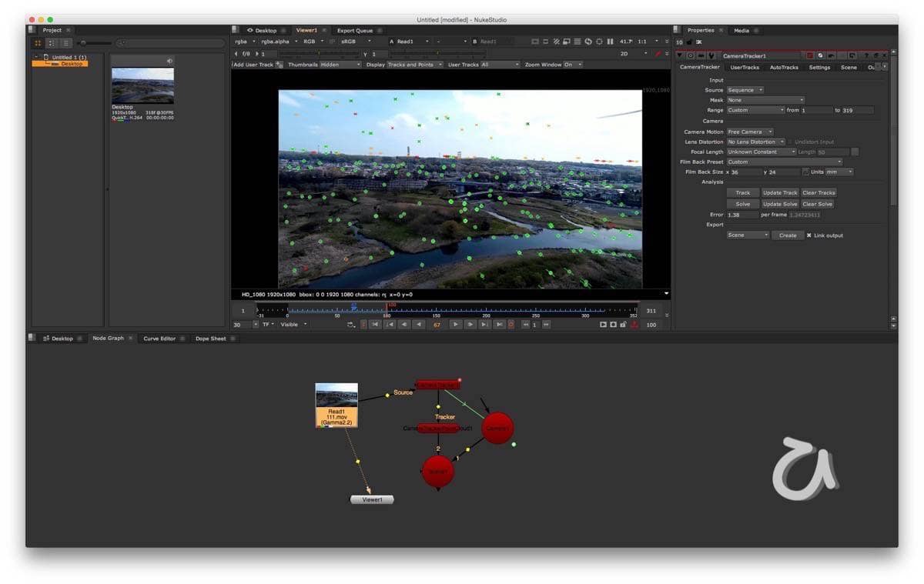Screen dimensions: 924x584
Task: Open the Lens Distortion dropdown
Action: coord(756,142)
